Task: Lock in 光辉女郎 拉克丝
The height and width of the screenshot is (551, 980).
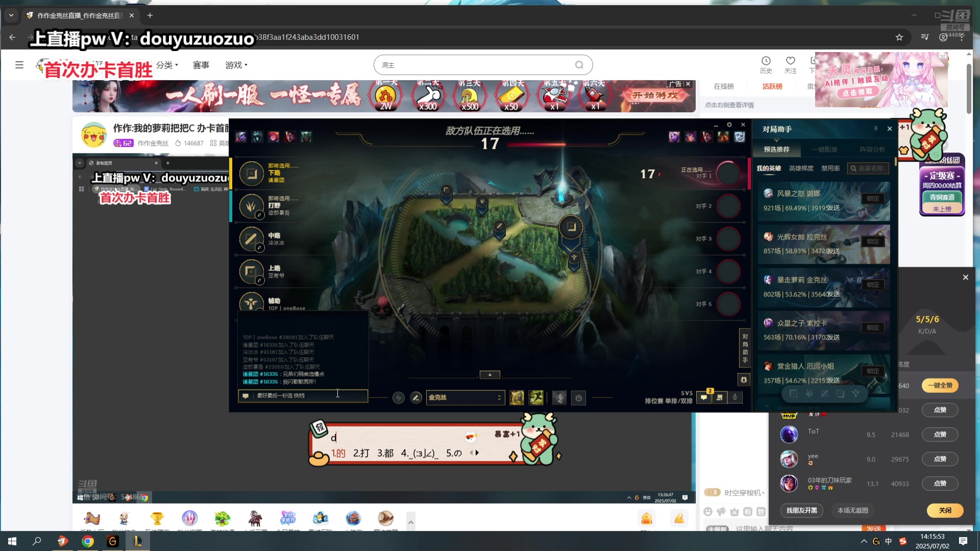Action: (873, 241)
